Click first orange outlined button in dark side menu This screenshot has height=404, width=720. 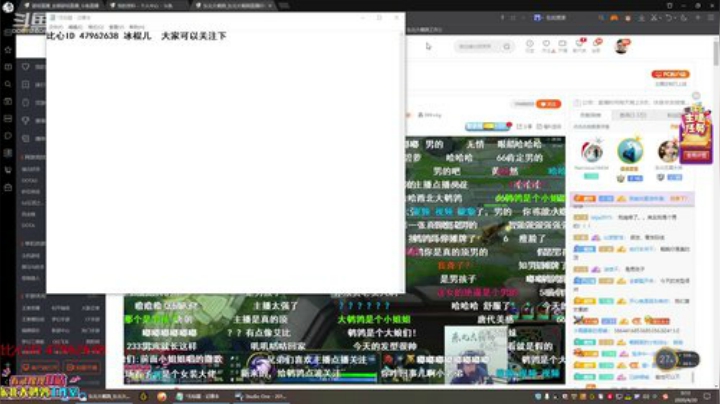coord(39,367)
